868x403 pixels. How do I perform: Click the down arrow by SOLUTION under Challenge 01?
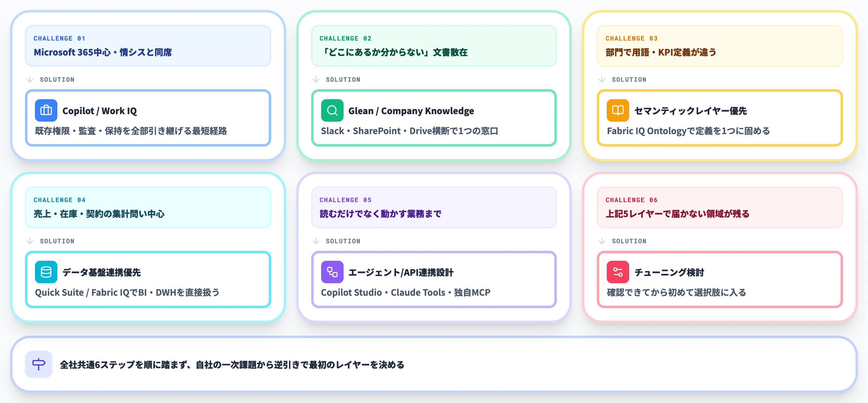30,79
